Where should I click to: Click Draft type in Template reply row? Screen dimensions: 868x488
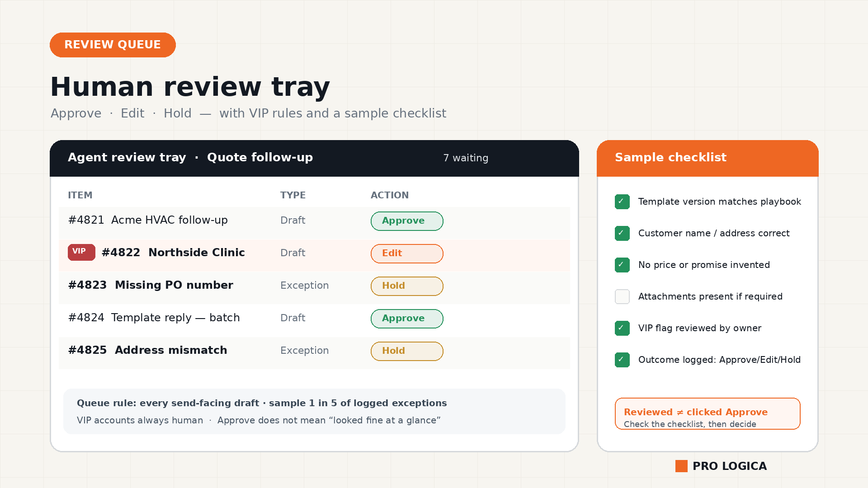point(293,318)
